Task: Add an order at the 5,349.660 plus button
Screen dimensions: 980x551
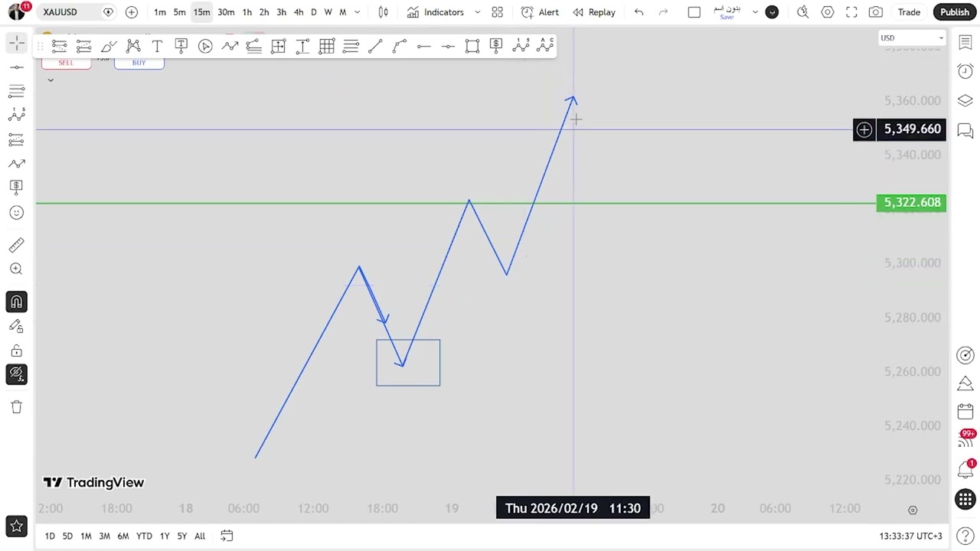Action: pos(864,129)
